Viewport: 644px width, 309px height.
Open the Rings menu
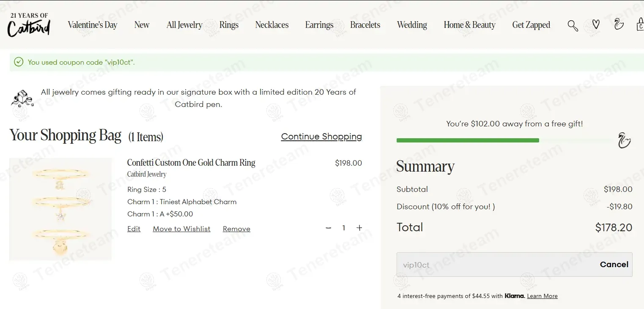(229, 25)
